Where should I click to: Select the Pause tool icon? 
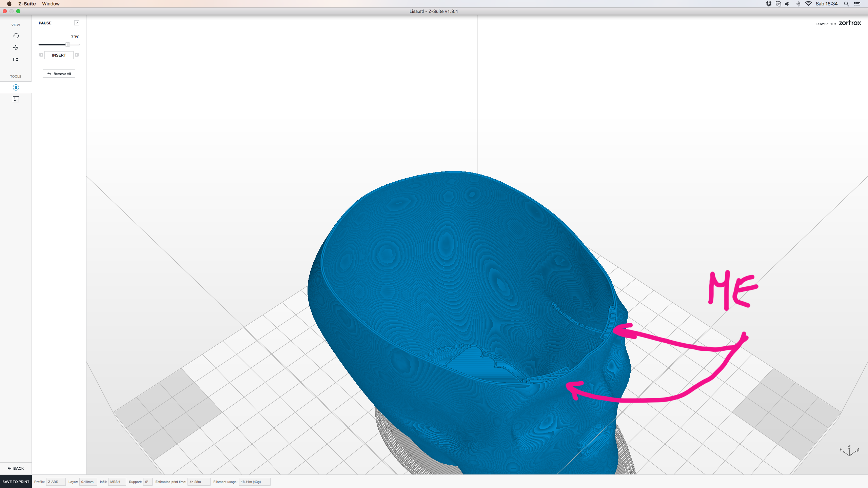pos(16,87)
